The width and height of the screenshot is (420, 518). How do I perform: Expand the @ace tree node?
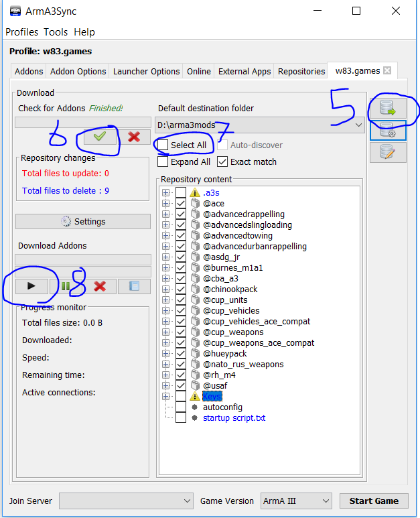(165, 203)
